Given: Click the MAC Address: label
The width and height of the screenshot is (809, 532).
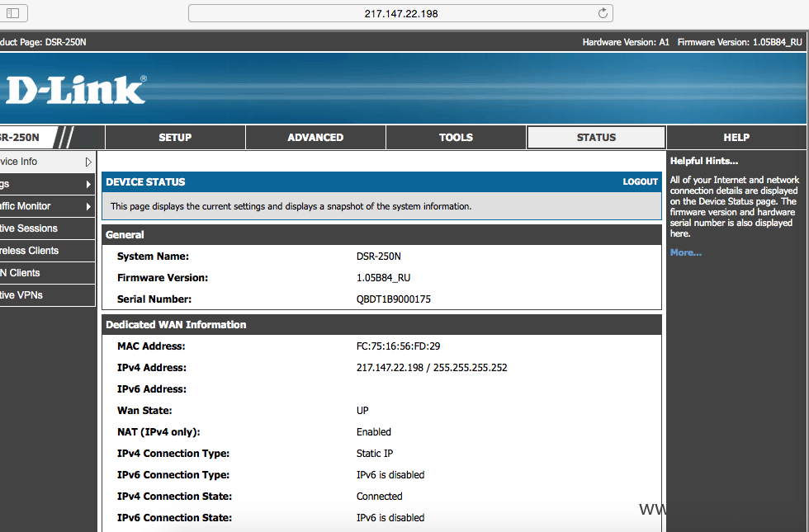Looking at the screenshot, I should (x=151, y=346).
